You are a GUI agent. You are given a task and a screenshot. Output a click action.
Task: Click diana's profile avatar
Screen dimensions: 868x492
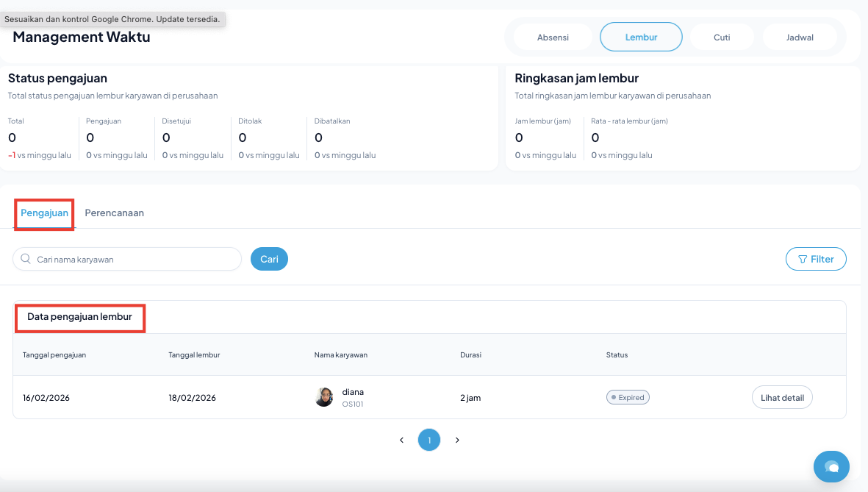click(x=324, y=397)
